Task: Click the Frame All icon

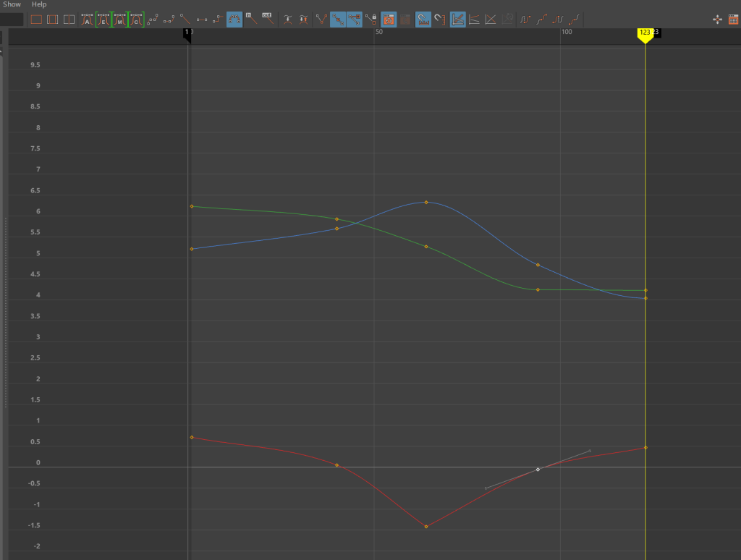Action: 36,20
